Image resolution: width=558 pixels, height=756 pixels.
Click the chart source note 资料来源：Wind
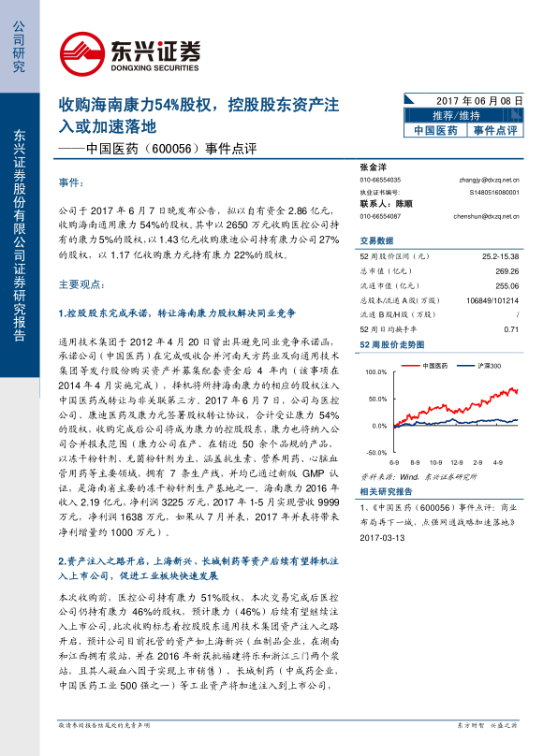pos(418,477)
